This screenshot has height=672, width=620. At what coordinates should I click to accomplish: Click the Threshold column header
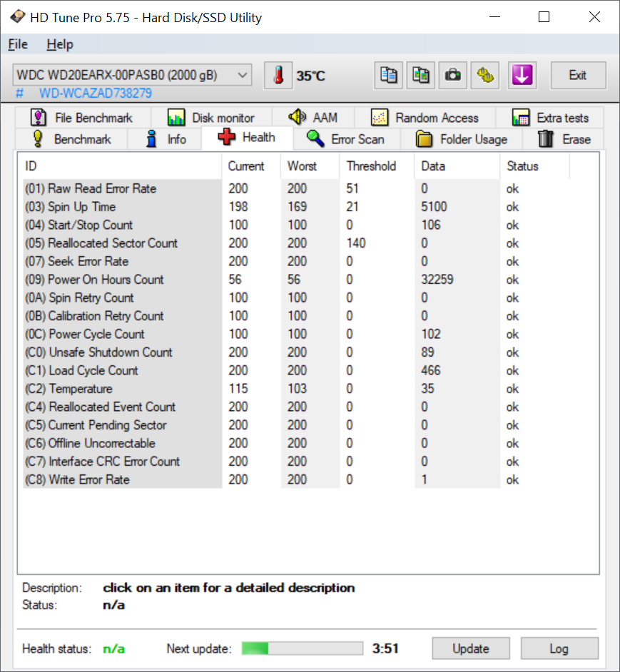tap(377, 166)
